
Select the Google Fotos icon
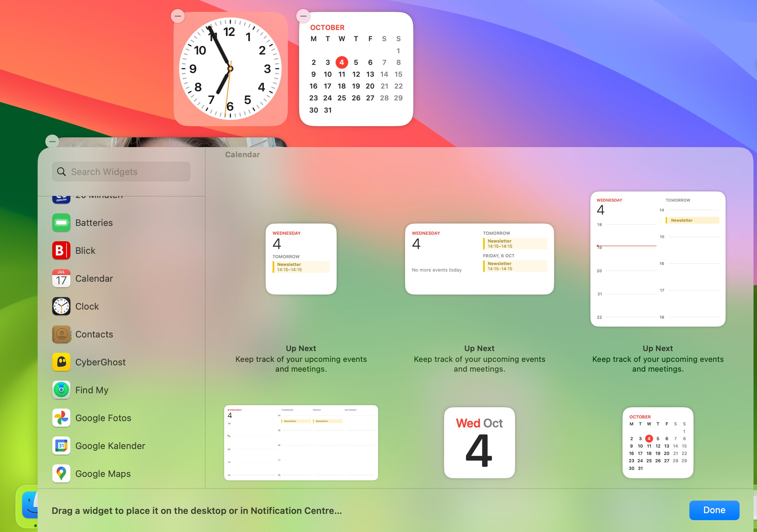(x=61, y=418)
